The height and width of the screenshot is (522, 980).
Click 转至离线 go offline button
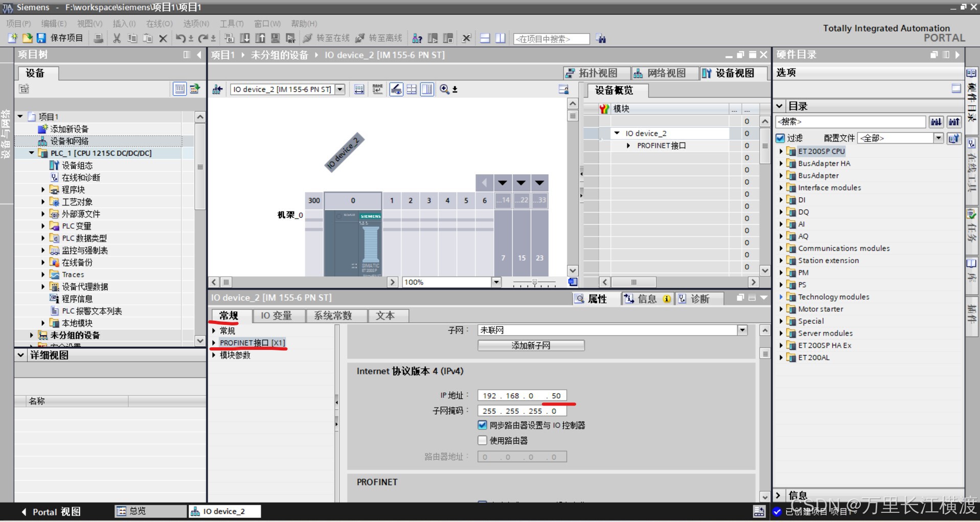click(379, 38)
